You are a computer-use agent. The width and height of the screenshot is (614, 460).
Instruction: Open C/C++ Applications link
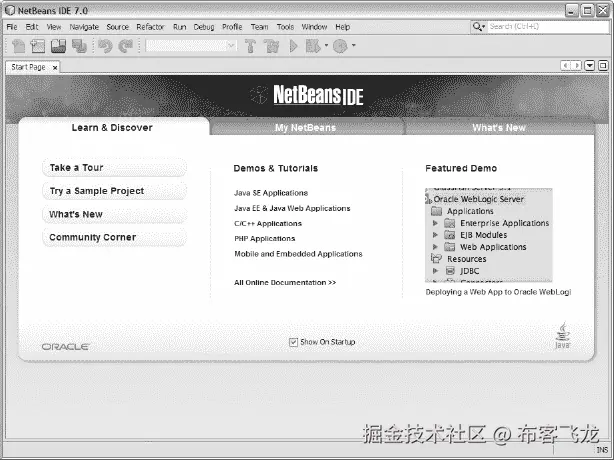pos(268,224)
